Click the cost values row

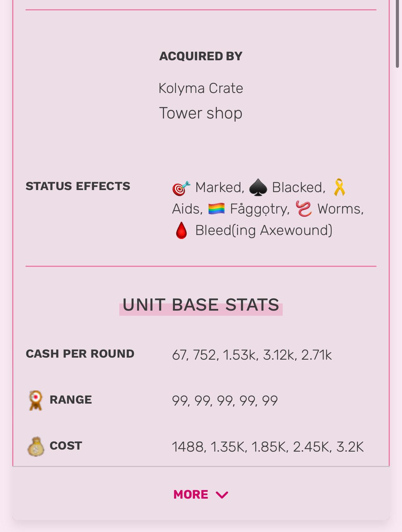268,447
